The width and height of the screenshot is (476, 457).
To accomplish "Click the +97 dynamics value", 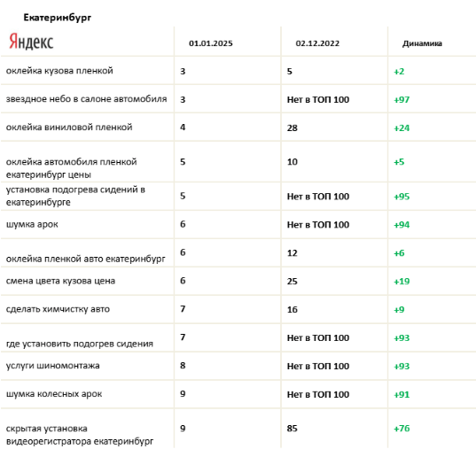I will 402,100.
